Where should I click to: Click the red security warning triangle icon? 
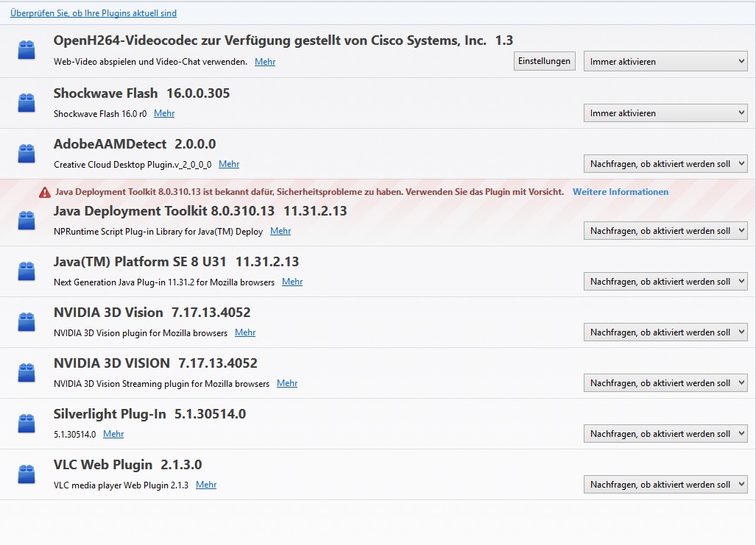45,192
